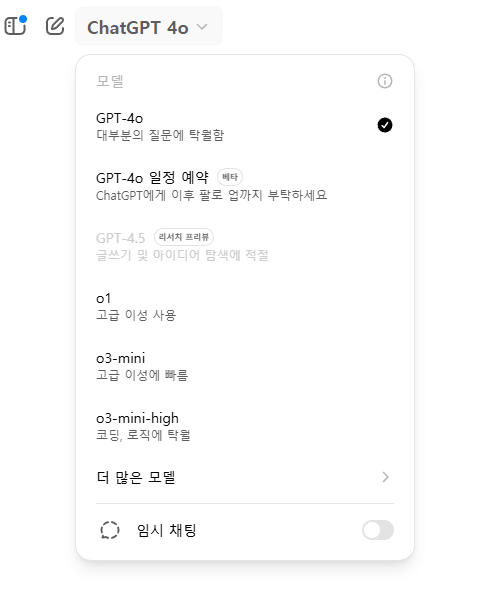The height and width of the screenshot is (594, 481).
Task: Pick GPT-4o 일정 예약 option
Action: 245,186
